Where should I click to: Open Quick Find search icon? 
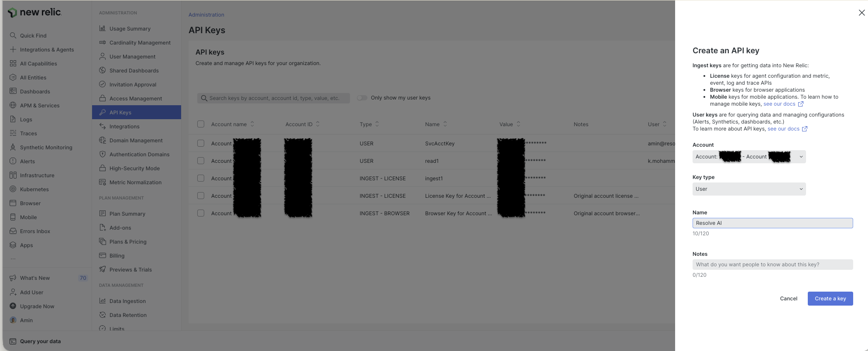[x=13, y=35]
